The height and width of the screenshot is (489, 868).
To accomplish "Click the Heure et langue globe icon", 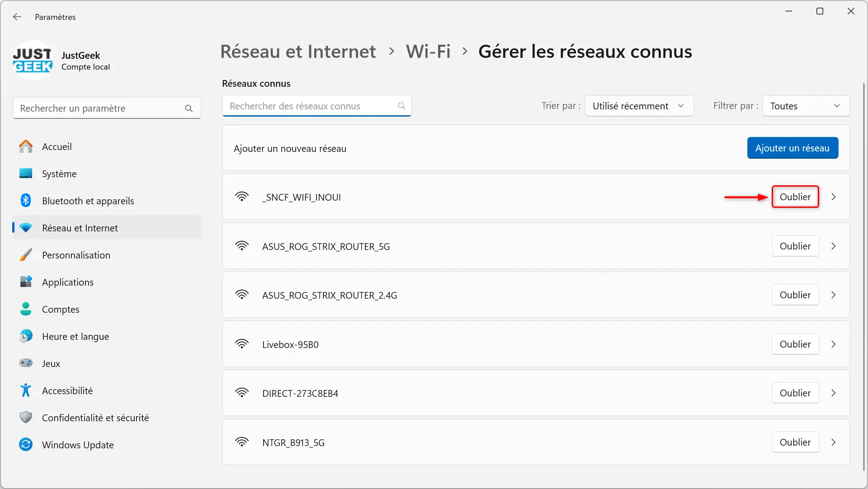I will (x=26, y=336).
